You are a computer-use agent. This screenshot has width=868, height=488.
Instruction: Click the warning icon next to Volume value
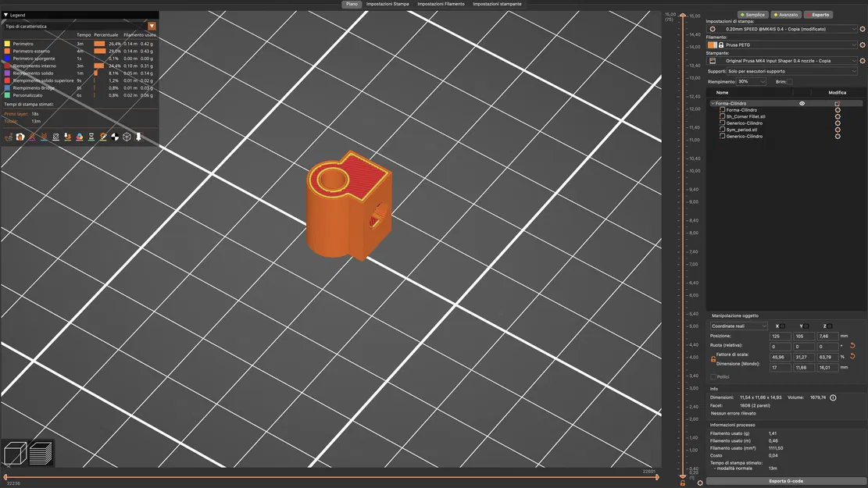pyautogui.click(x=833, y=397)
